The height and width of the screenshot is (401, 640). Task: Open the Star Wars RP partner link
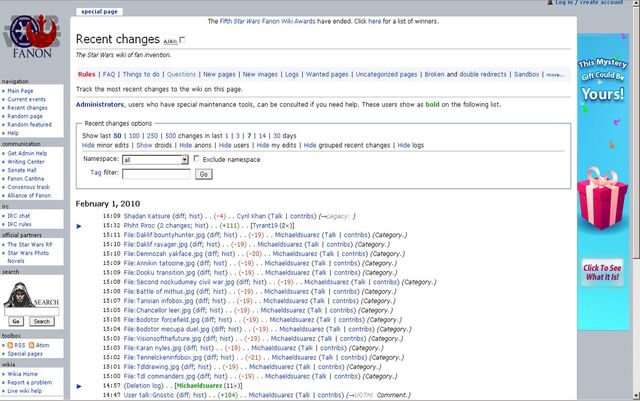[x=30, y=245]
